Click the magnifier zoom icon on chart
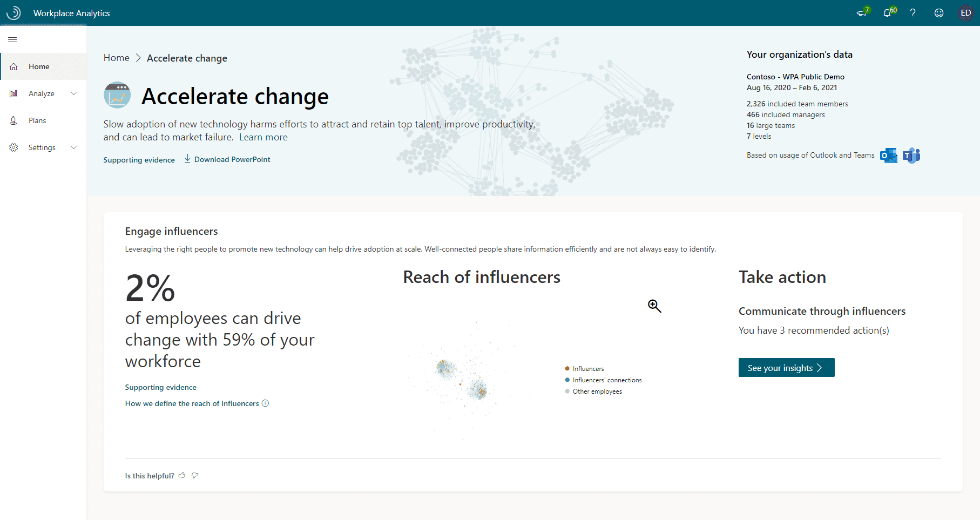This screenshot has width=980, height=520. point(654,306)
